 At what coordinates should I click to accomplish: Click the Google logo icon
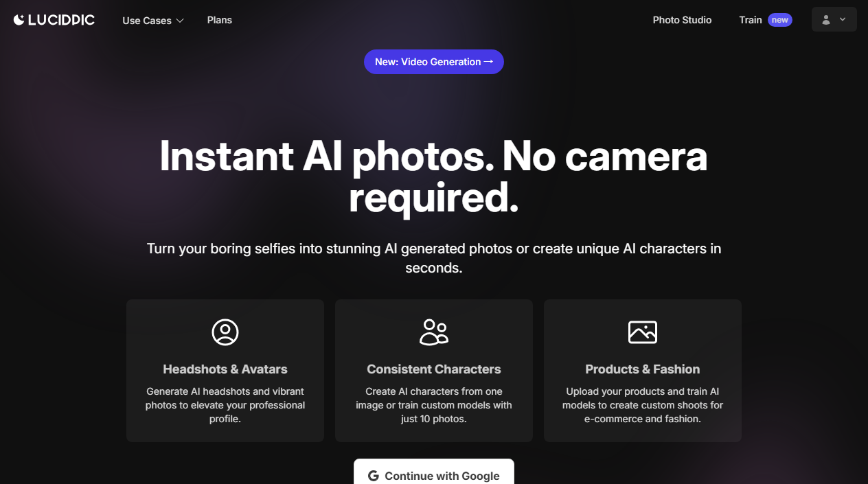(374, 476)
